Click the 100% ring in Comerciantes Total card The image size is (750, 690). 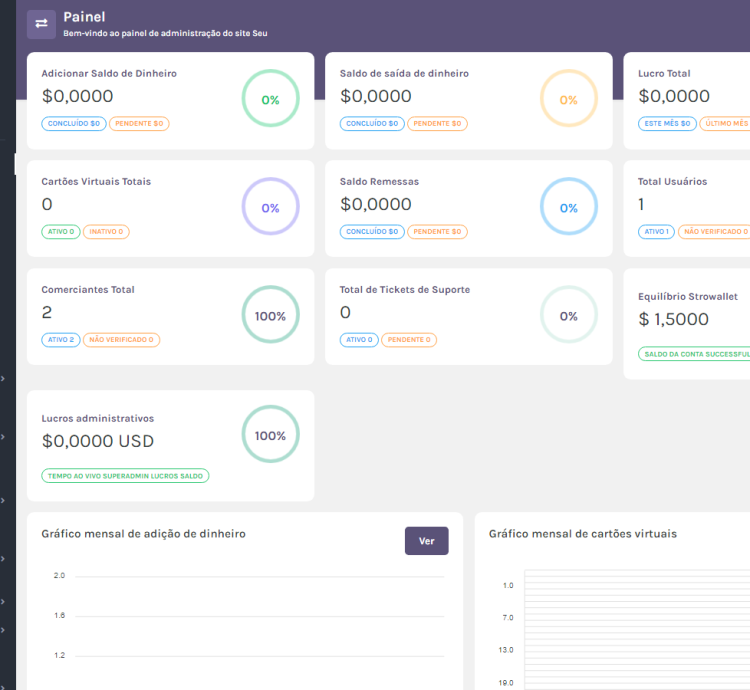tap(270, 316)
